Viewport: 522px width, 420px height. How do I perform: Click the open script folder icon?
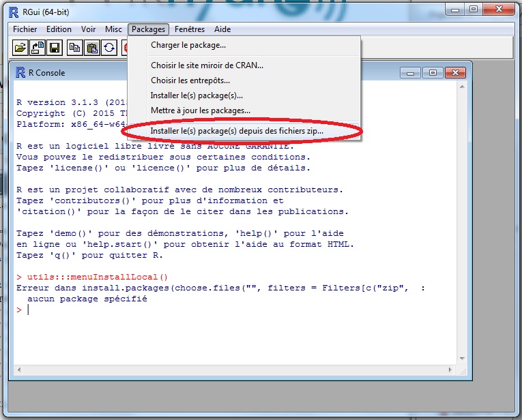(x=20, y=48)
